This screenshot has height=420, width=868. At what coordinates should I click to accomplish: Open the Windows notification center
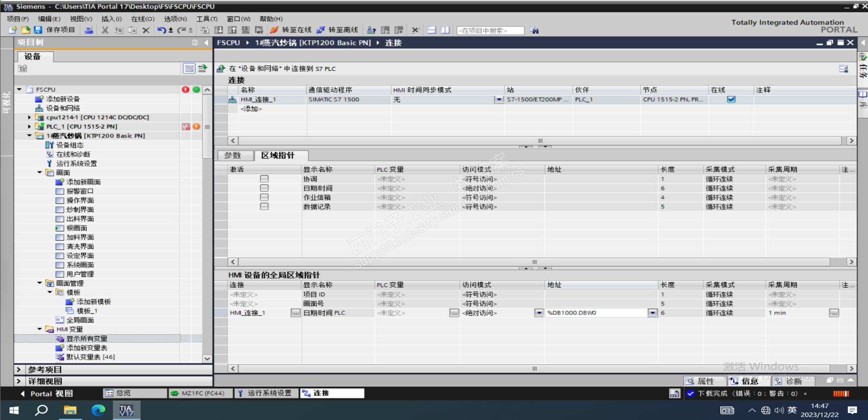coord(853,410)
